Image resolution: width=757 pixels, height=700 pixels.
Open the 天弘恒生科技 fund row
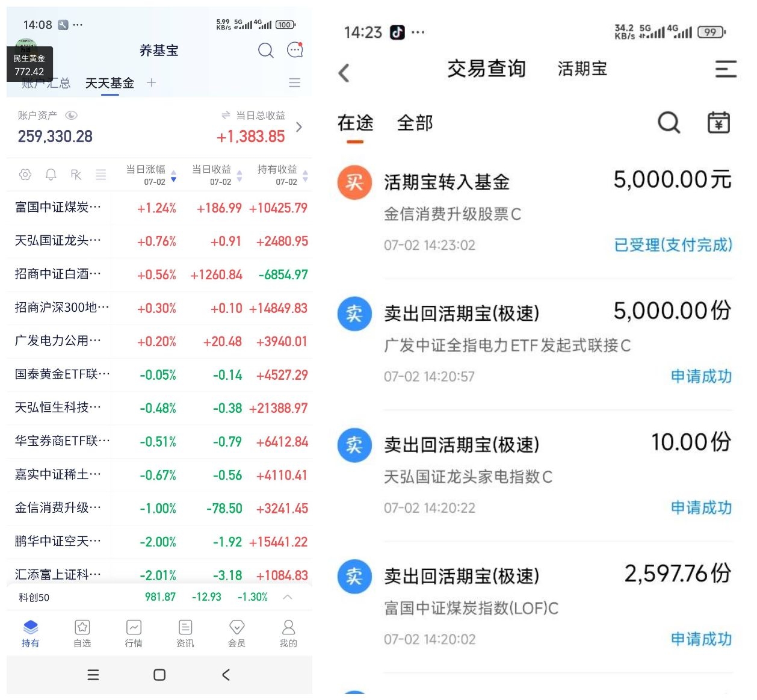[x=159, y=409]
